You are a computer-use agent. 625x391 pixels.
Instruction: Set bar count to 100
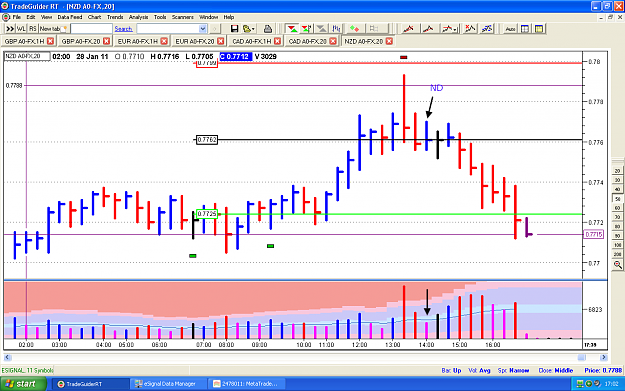[617, 245]
